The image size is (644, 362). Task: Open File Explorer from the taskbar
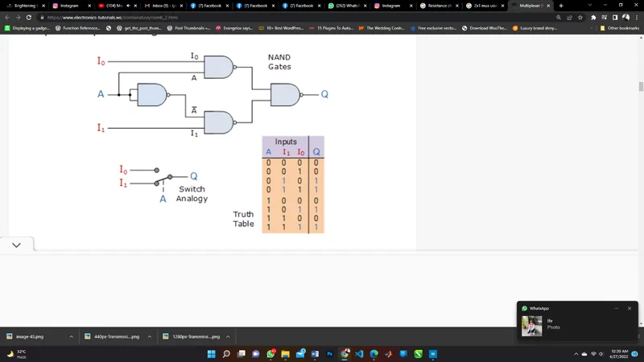pos(286,354)
